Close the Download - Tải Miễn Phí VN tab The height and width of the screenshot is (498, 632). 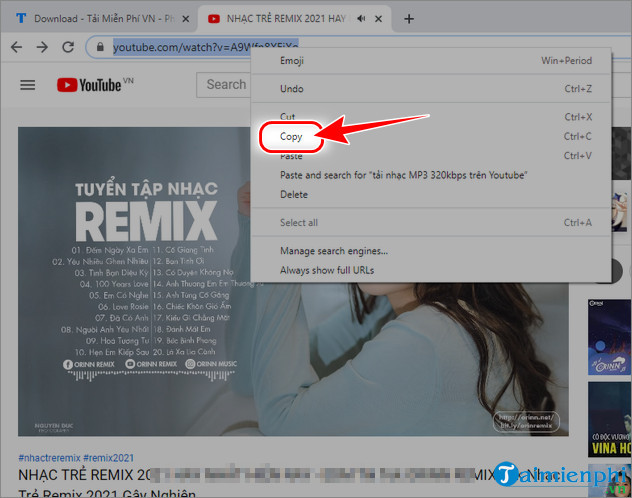pos(185,19)
